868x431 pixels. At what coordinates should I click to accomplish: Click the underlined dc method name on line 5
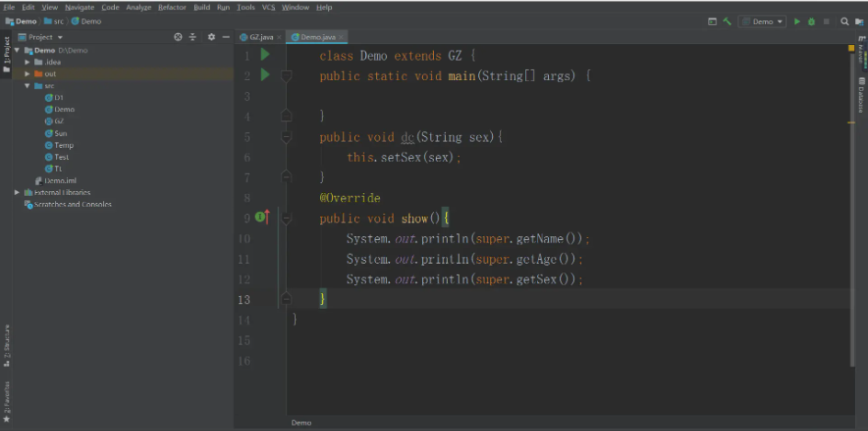click(408, 137)
